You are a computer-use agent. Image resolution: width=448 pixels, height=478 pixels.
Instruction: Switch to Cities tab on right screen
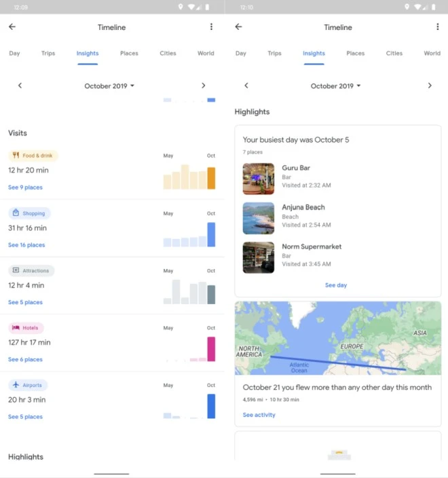pyautogui.click(x=394, y=54)
